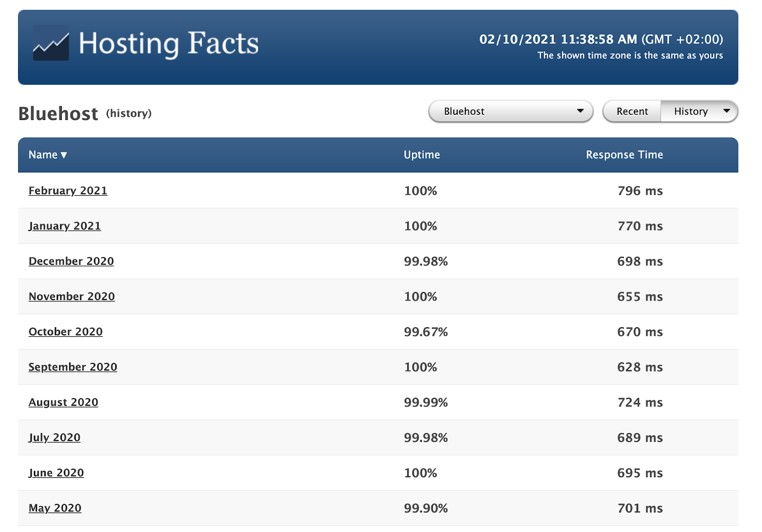Open the January 2021 report link
The width and height of the screenshot is (762, 532).
click(x=65, y=226)
